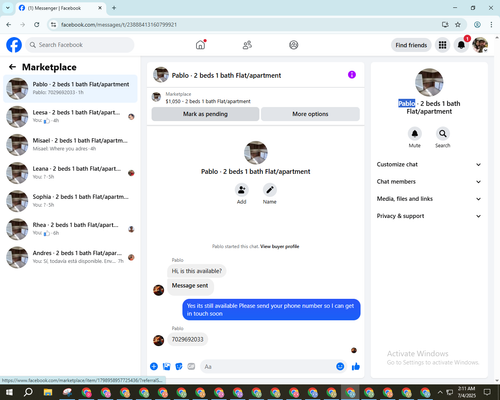Open the Friends icon in top nav
Screen dimensions: 500x400
tap(247, 45)
